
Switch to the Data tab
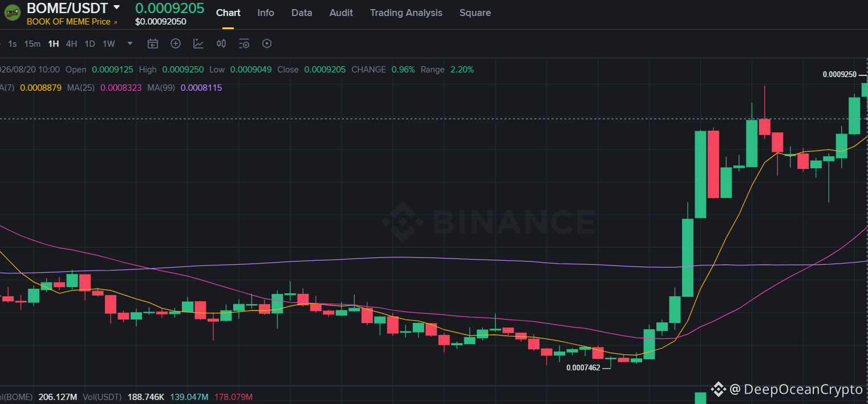[x=302, y=13]
